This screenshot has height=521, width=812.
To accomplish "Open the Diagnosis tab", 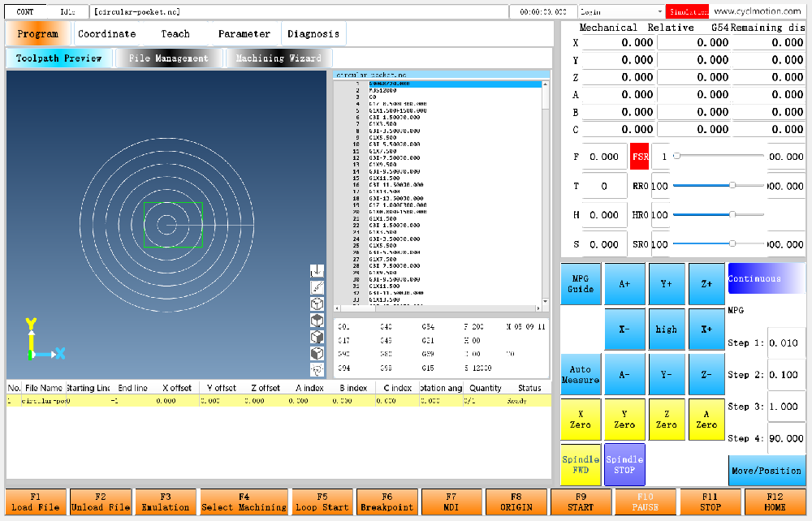I will [x=313, y=34].
